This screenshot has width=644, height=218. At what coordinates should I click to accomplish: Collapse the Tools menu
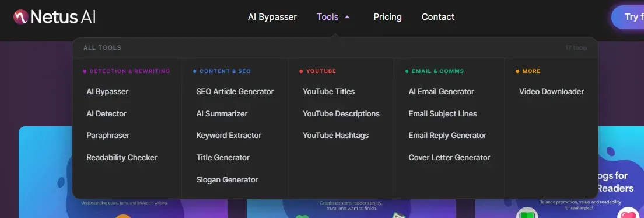pos(333,17)
